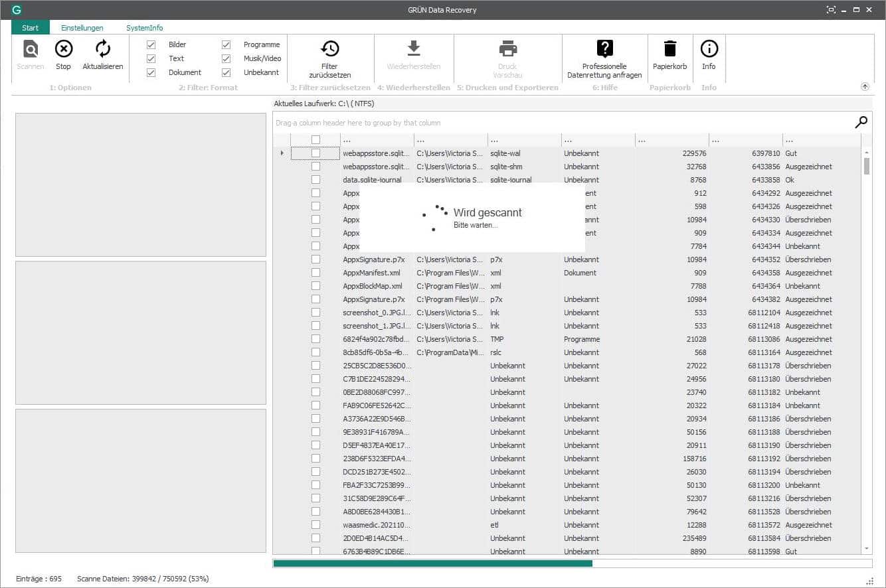Check the webappsstore sqlite-wal row box
The width and height of the screenshot is (886, 588).
coord(315,153)
